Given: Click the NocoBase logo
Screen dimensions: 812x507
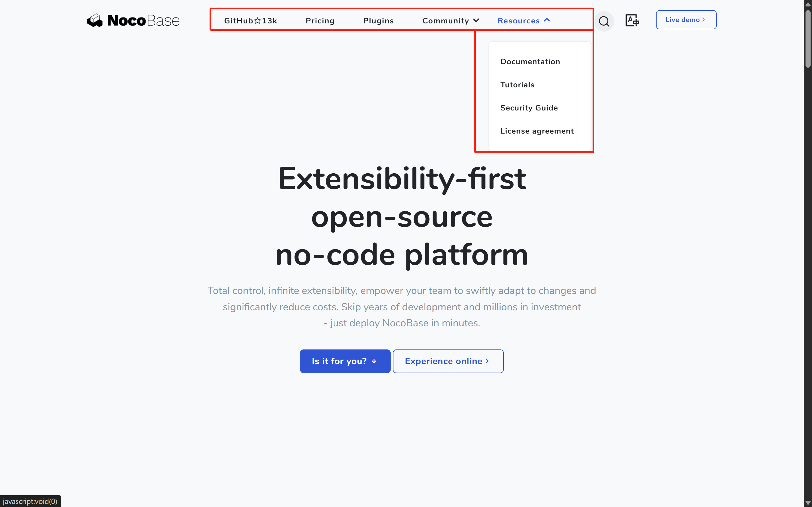Looking at the screenshot, I should coord(133,21).
